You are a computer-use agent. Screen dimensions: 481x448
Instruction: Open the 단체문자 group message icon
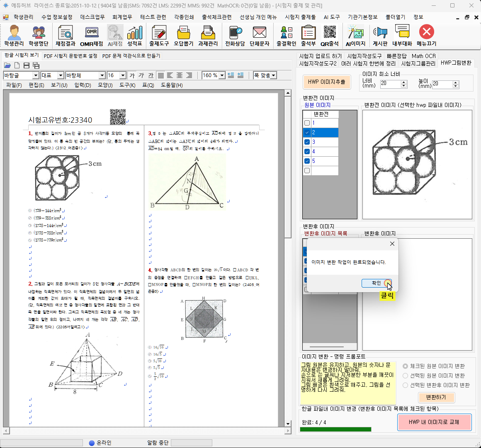pyautogui.click(x=260, y=36)
